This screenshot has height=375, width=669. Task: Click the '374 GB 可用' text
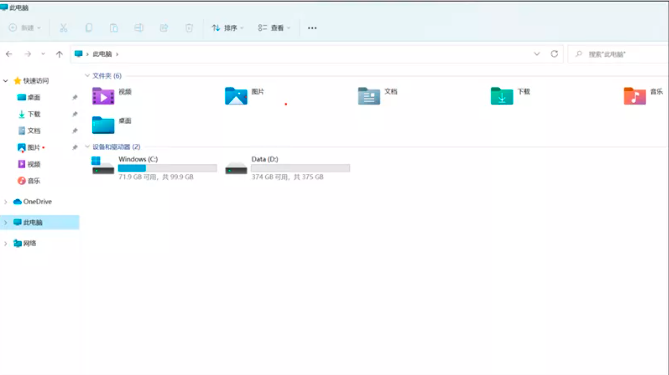click(271, 177)
